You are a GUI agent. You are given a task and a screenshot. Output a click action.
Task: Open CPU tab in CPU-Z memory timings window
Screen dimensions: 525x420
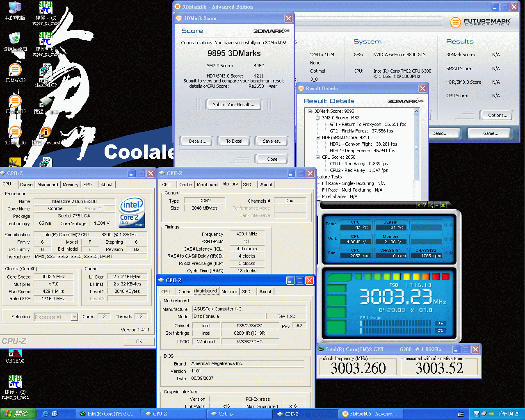166,185
